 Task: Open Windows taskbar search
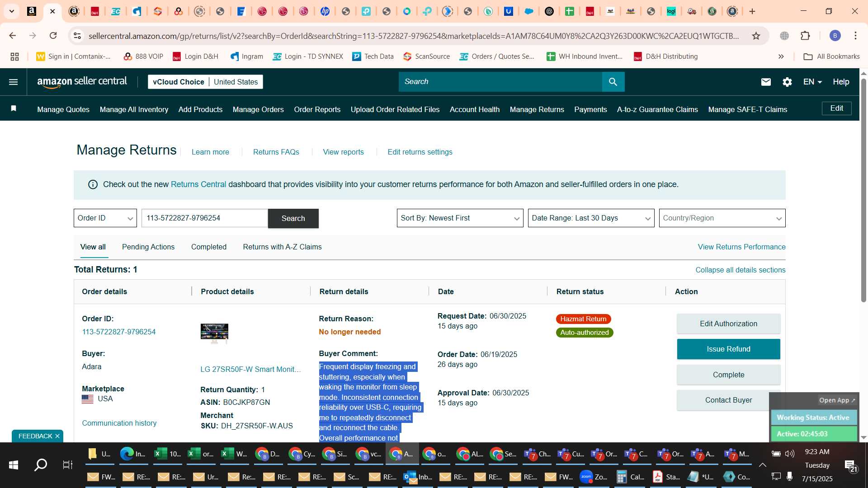click(41, 465)
